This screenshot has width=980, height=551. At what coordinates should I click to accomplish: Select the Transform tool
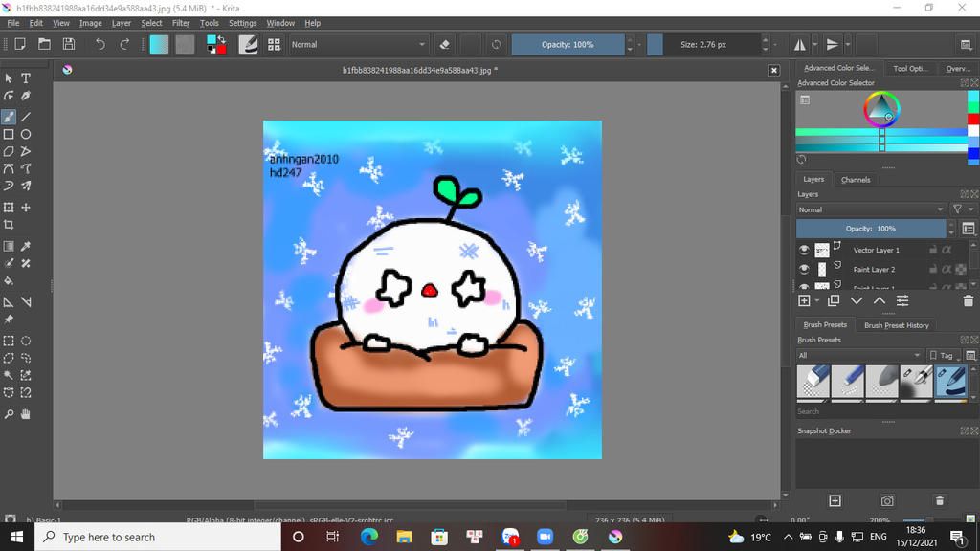pyautogui.click(x=9, y=208)
